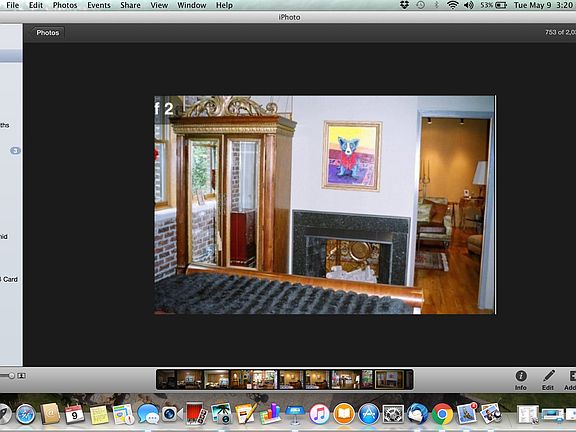
Task: Open iBooks from the Dock
Action: 344,414
